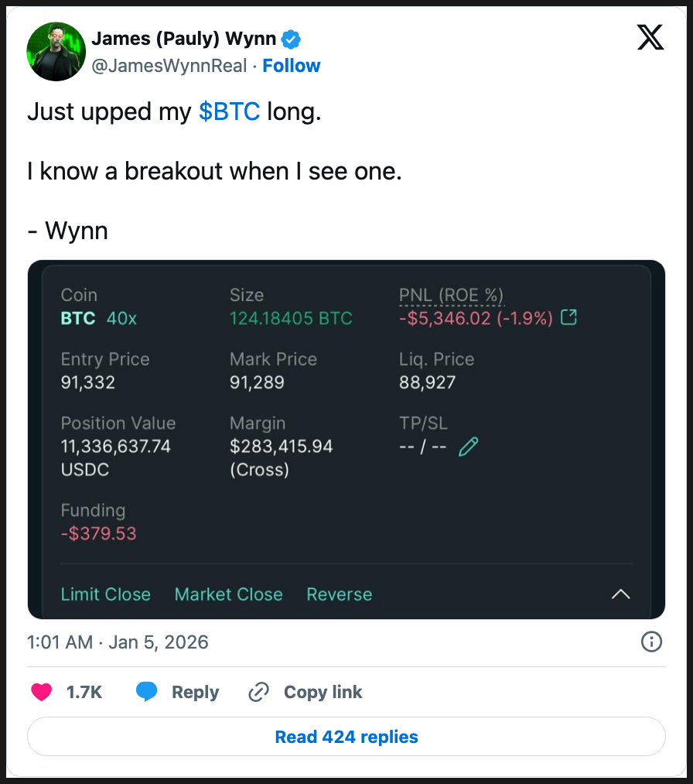Click the heart like icon
This screenshot has width=693, height=784.
point(41,692)
